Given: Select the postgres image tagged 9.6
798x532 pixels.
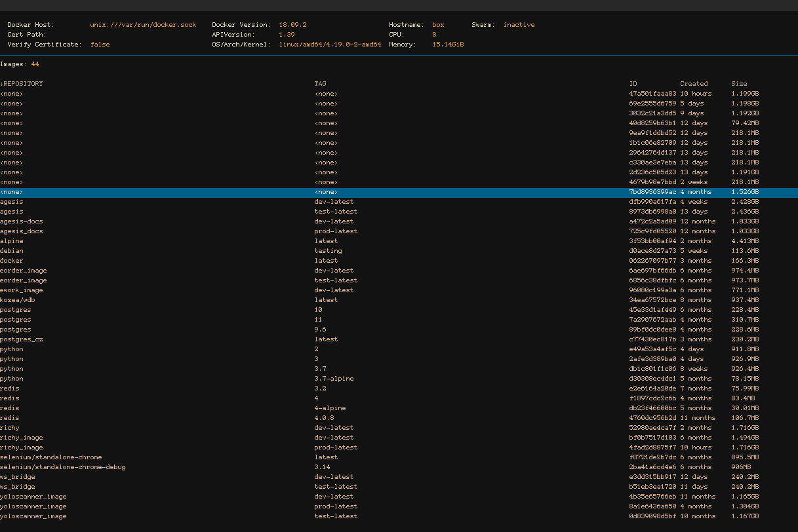Looking at the screenshot, I should coord(399,330).
